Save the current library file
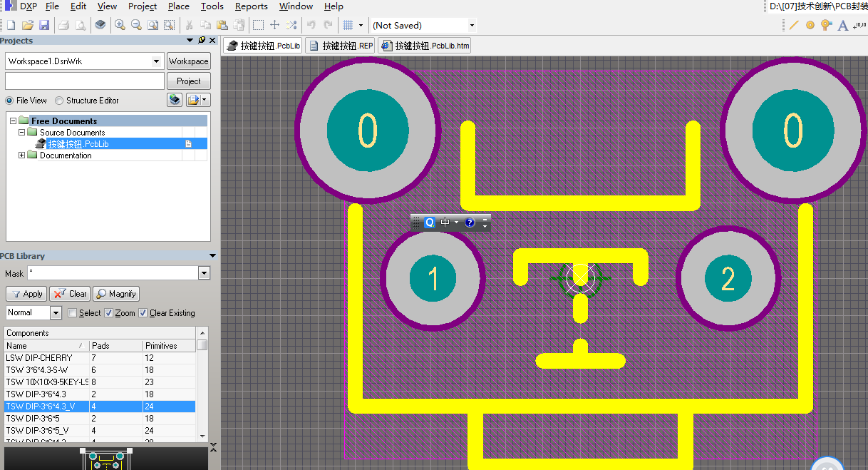Image resolution: width=868 pixels, height=470 pixels. pyautogui.click(x=43, y=25)
